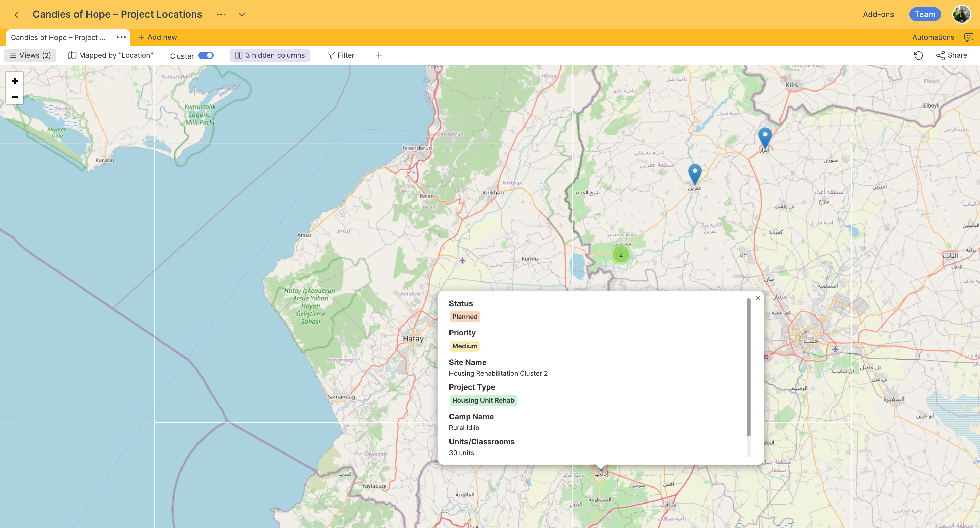Open the view options ellipsis menu
Image resolution: width=980 pixels, height=528 pixels.
point(221,14)
